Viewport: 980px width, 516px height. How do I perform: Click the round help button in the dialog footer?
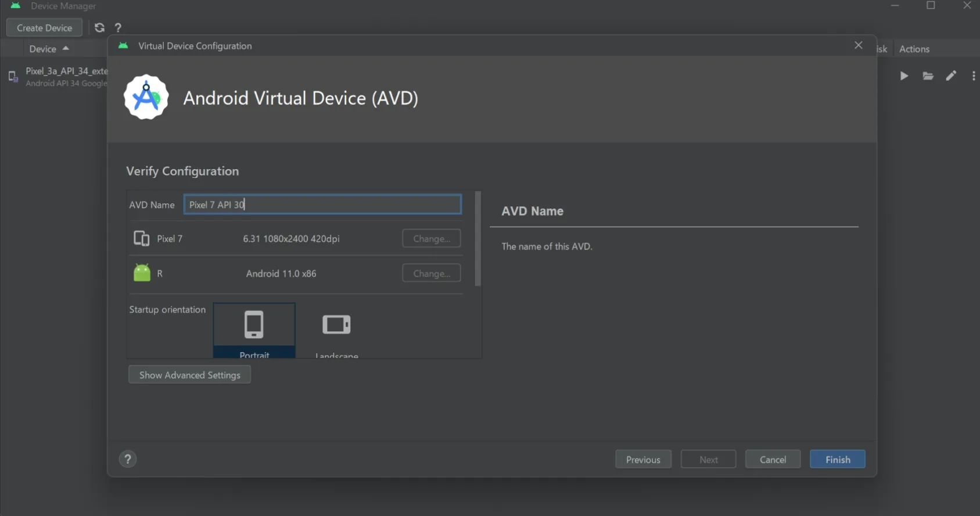tap(128, 459)
